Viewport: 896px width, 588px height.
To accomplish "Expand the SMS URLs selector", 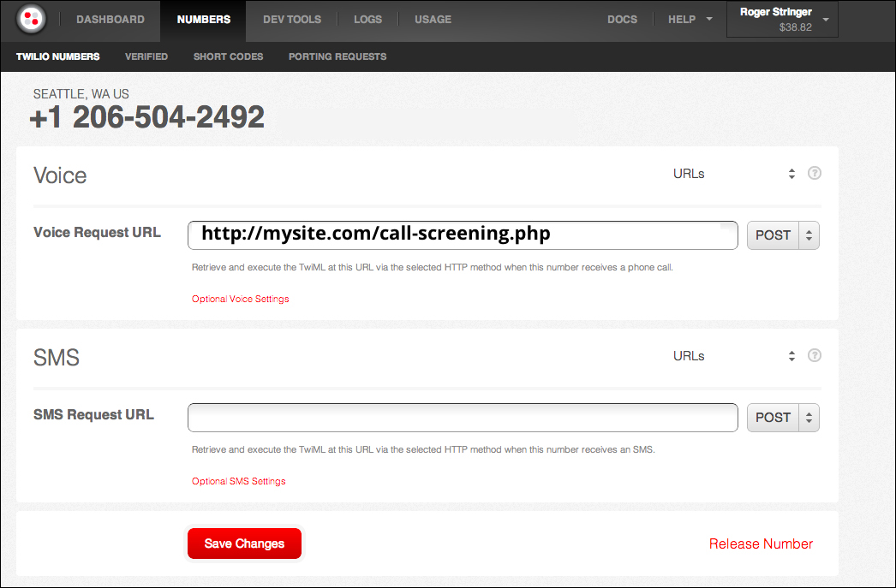I will pyautogui.click(x=734, y=356).
